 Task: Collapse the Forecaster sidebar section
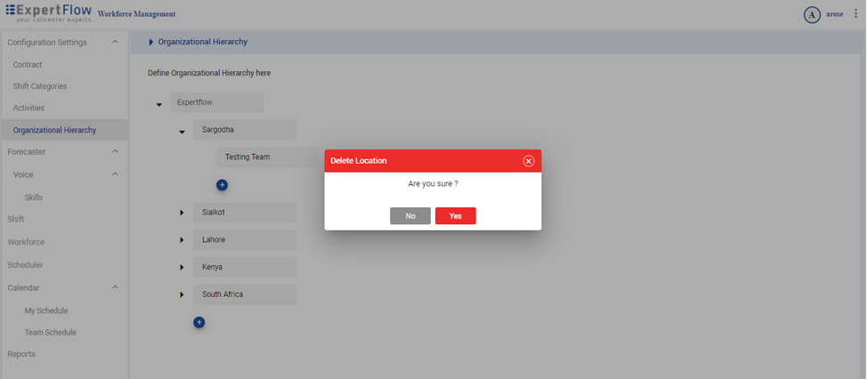coord(115,152)
